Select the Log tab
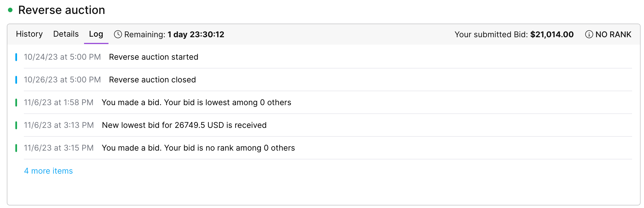Screen dimensions: 644x208 tap(96, 34)
